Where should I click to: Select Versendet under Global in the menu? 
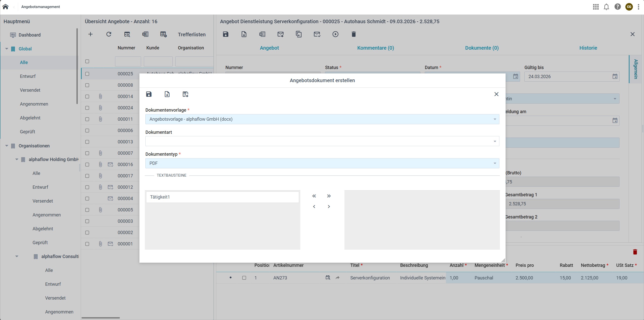(30, 90)
